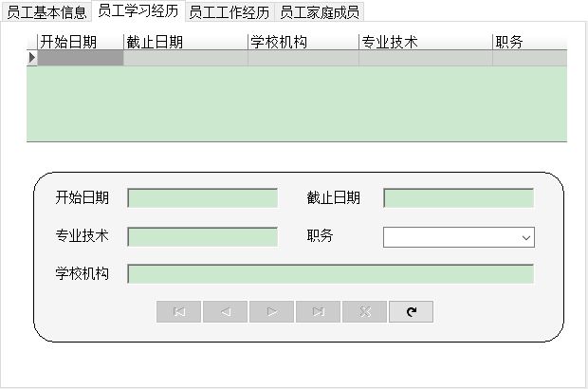Click the cancel edit X navigator button
Image resolution: width=588 pixels, height=389 pixels.
[365, 311]
